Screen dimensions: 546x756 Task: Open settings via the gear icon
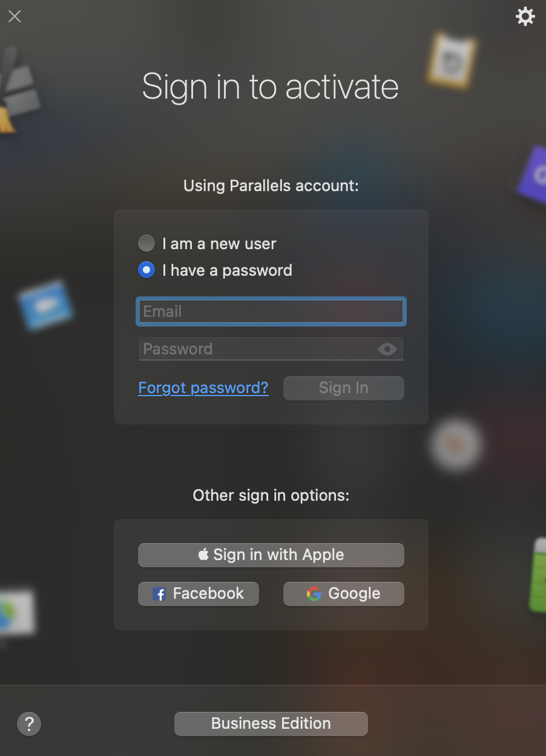tap(525, 16)
